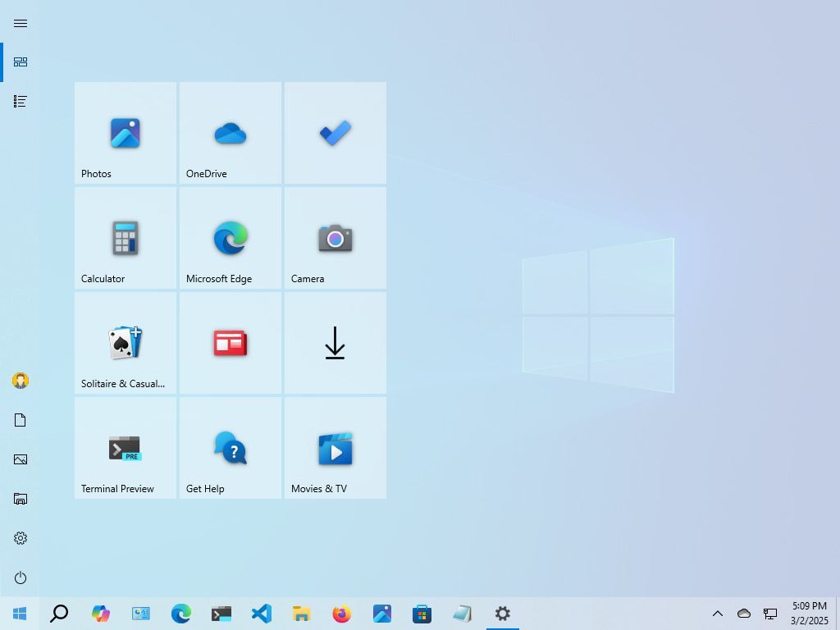The height and width of the screenshot is (630, 840).
Task: Launch Microsoft Edge from its Start tile
Action: (230, 238)
